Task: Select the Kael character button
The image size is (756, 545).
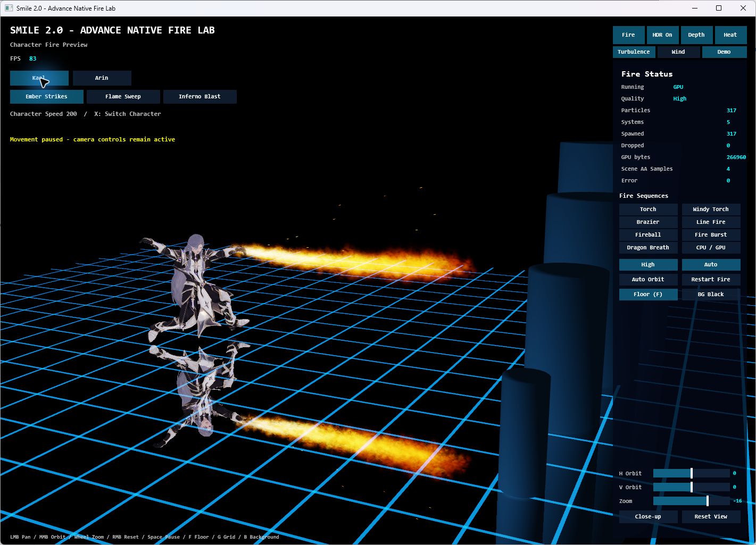Action: pos(39,78)
